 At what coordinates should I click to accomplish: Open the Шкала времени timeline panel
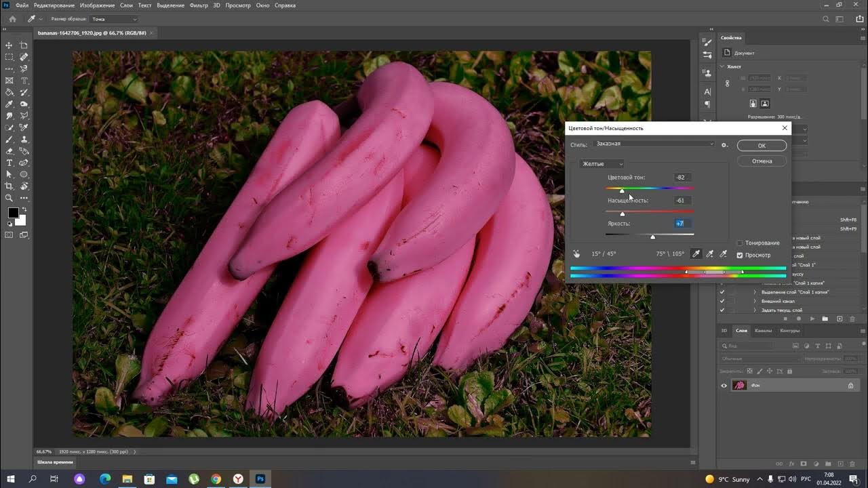point(54,463)
